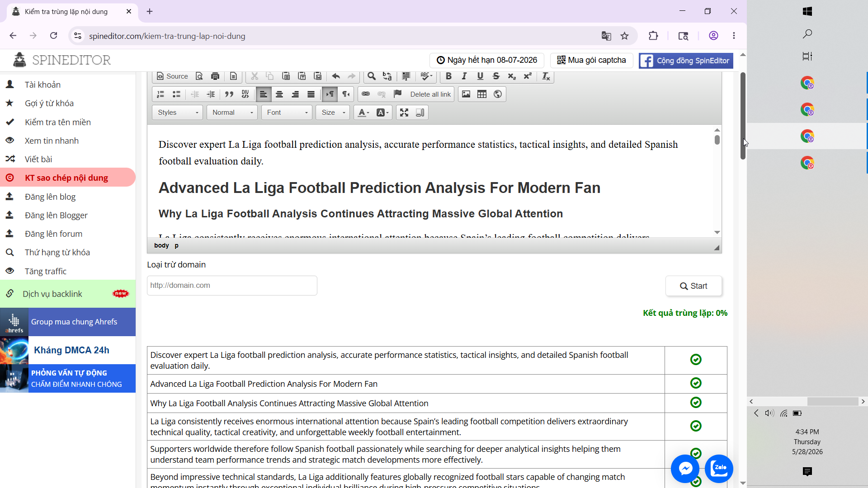The height and width of the screenshot is (488, 868).
Task: Click Mua gói captcha button
Action: click(x=591, y=60)
